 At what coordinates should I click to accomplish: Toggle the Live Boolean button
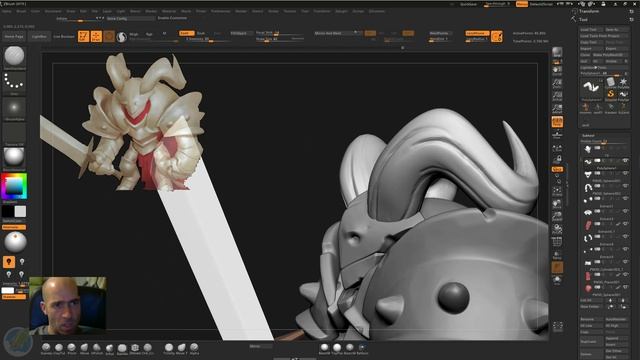point(64,37)
